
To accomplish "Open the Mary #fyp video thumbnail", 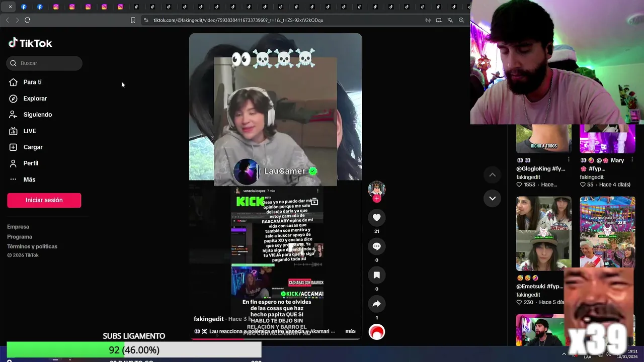I will point(607,139).
